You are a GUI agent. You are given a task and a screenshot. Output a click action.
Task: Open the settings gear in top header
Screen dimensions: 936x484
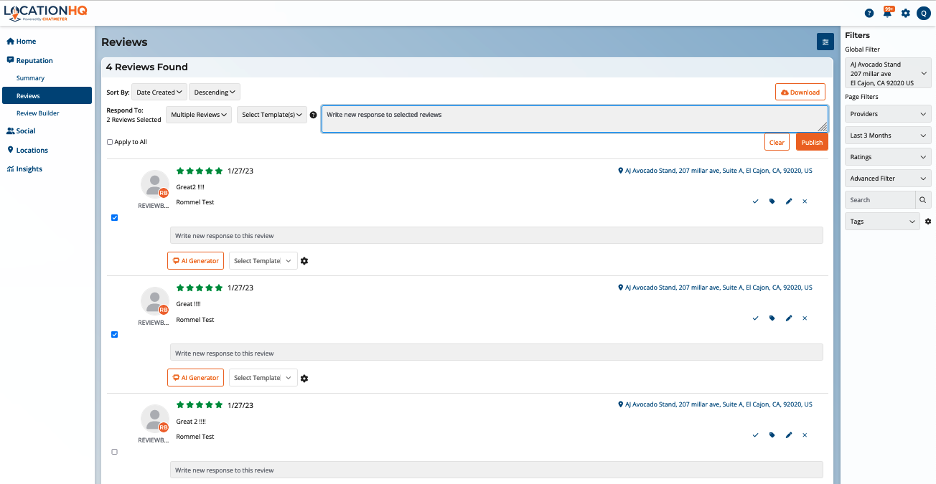click(x=905, y=13)
